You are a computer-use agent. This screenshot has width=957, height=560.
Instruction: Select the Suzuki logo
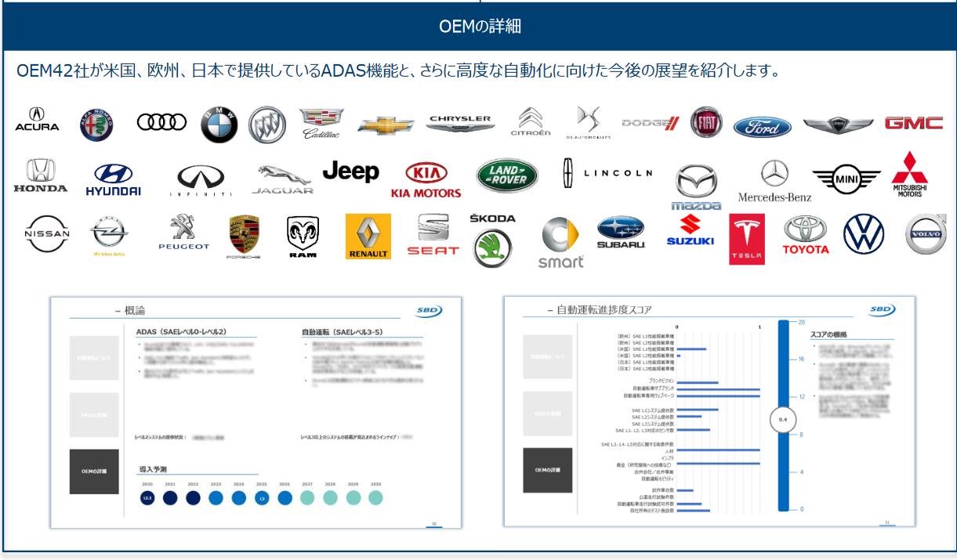[690, 230]
